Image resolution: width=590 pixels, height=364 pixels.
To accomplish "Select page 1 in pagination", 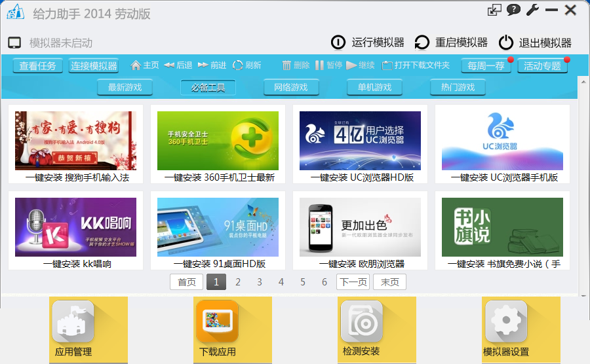I will (x=216, y=282).
